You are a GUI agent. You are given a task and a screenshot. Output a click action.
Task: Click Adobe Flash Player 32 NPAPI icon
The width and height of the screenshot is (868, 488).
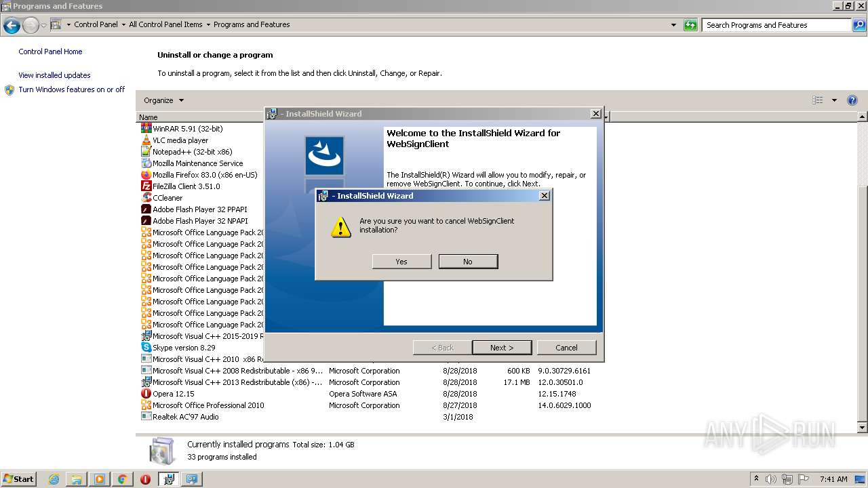tap(146, 221)
